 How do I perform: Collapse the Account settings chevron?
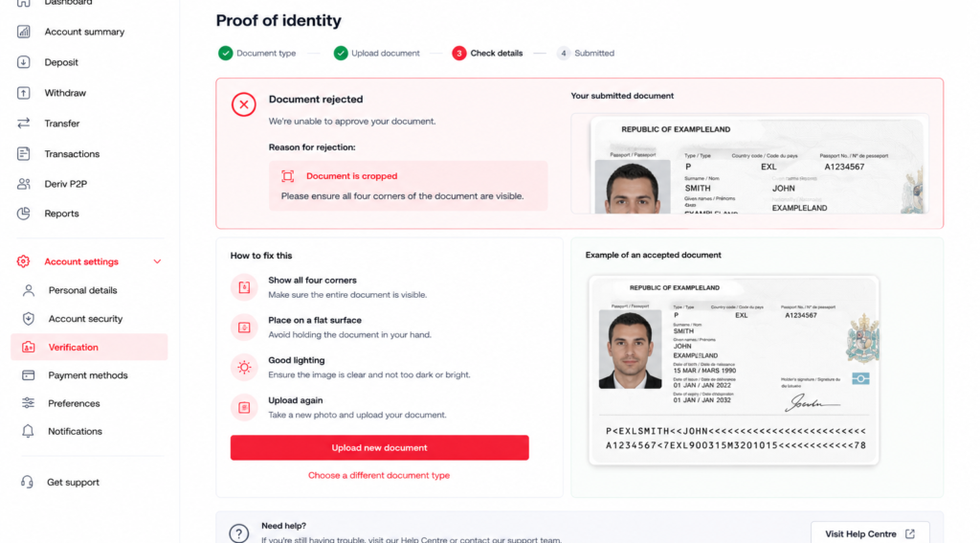click(x=157, y=261)
